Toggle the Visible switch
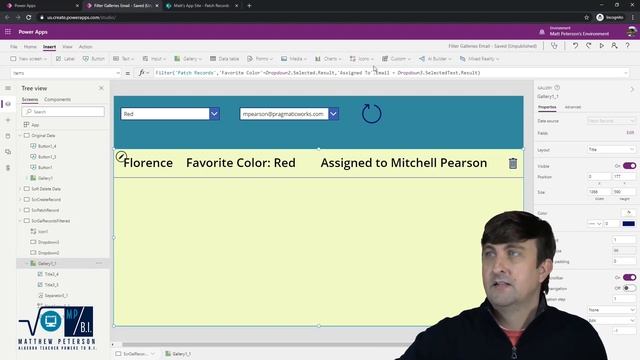The width and height of the screenshot is (640, 360). pos(629,166)
